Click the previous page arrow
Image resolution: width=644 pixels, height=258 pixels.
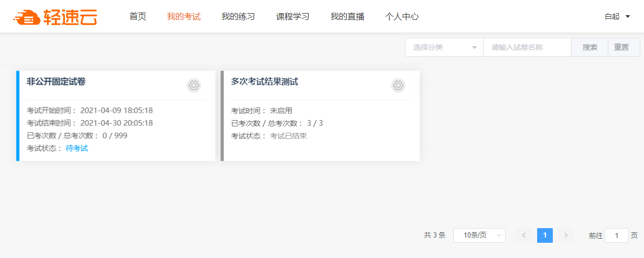[x=524, y=235]
